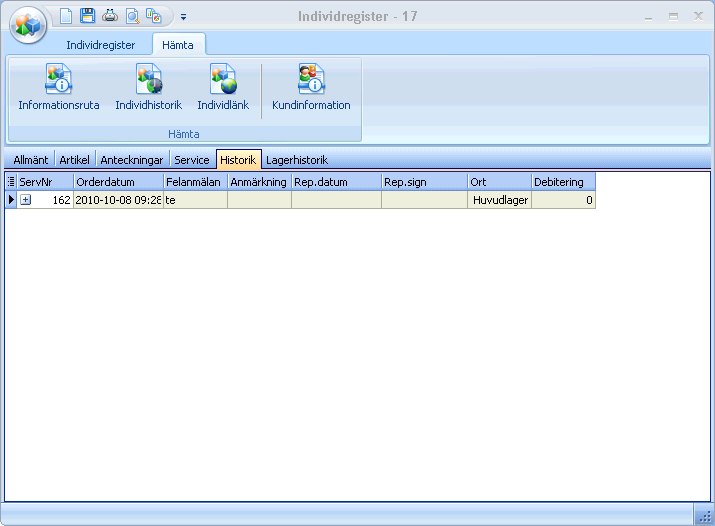Expand row 162 with the plus box

pos(26,200)
